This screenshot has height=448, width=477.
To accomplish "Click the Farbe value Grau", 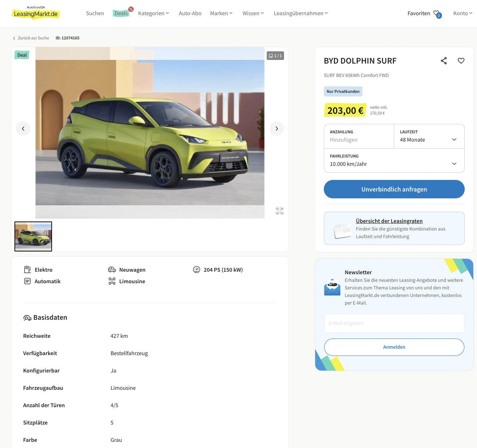I will [x=116, y=440].
